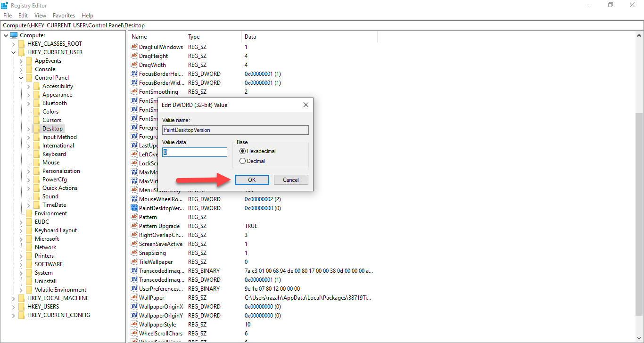Select the WallPaper string value icon

point(134,298)
